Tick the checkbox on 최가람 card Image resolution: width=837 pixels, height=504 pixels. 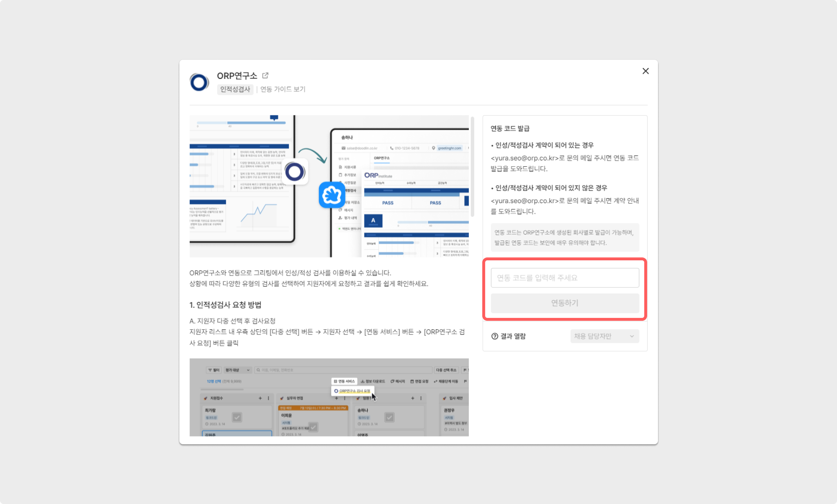(237, 417)
